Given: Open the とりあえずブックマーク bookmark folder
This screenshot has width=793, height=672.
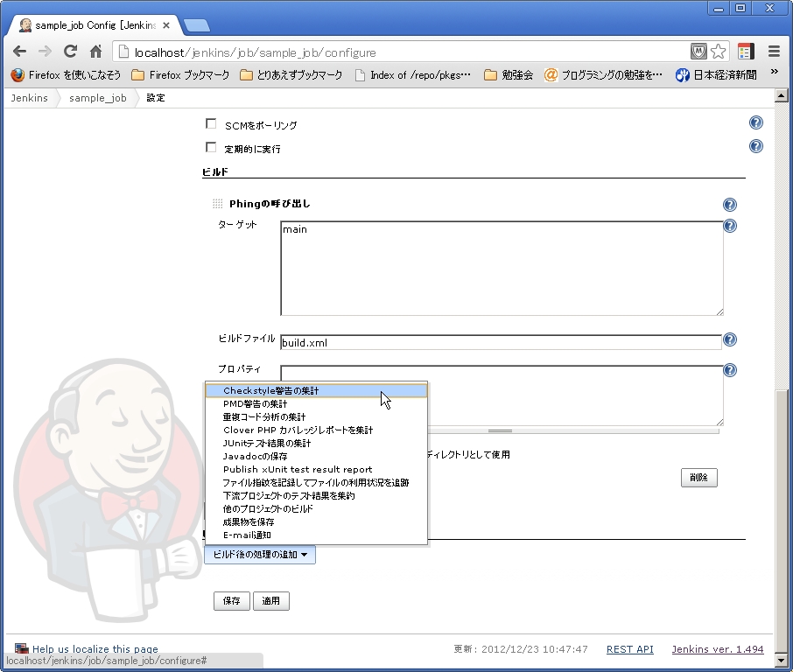Looking at the screenshot, I should (291, 75).
